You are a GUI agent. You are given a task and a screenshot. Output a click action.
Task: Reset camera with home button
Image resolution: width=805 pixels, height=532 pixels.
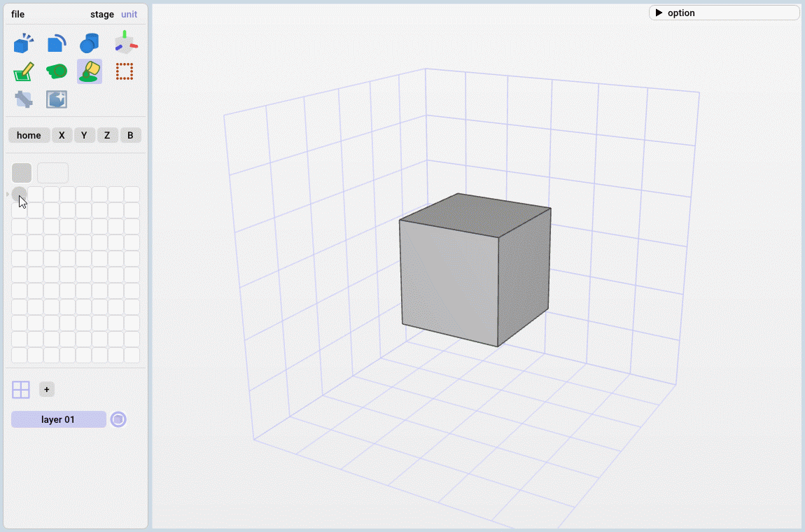click(x=29, y=135)
